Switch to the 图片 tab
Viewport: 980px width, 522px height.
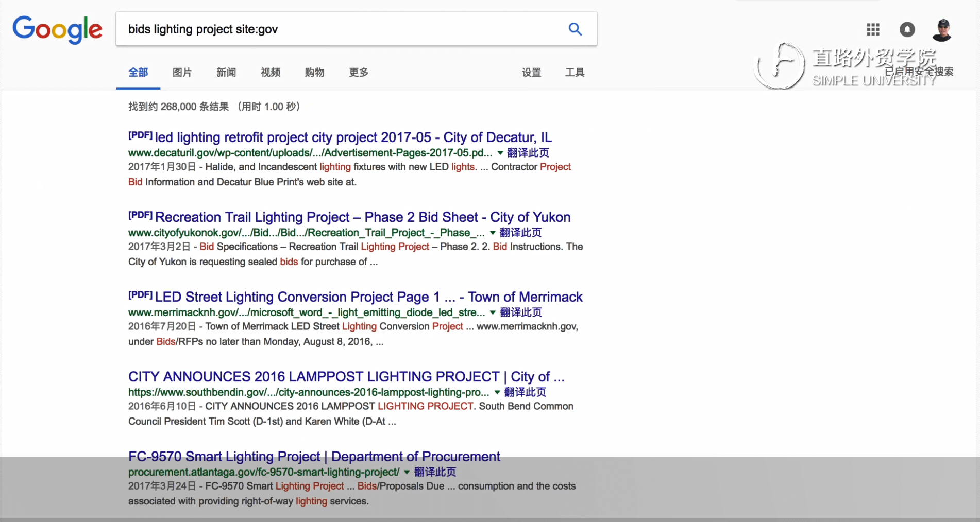tap(182, 73)
